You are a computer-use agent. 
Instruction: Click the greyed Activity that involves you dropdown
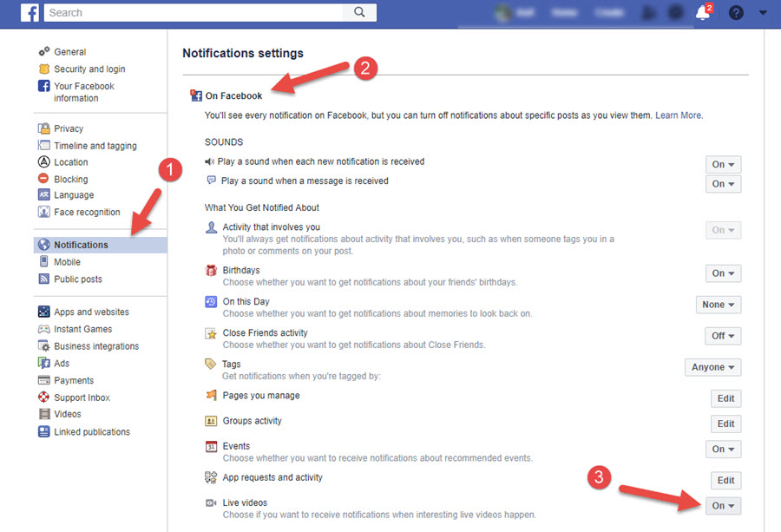click(723, 230)
